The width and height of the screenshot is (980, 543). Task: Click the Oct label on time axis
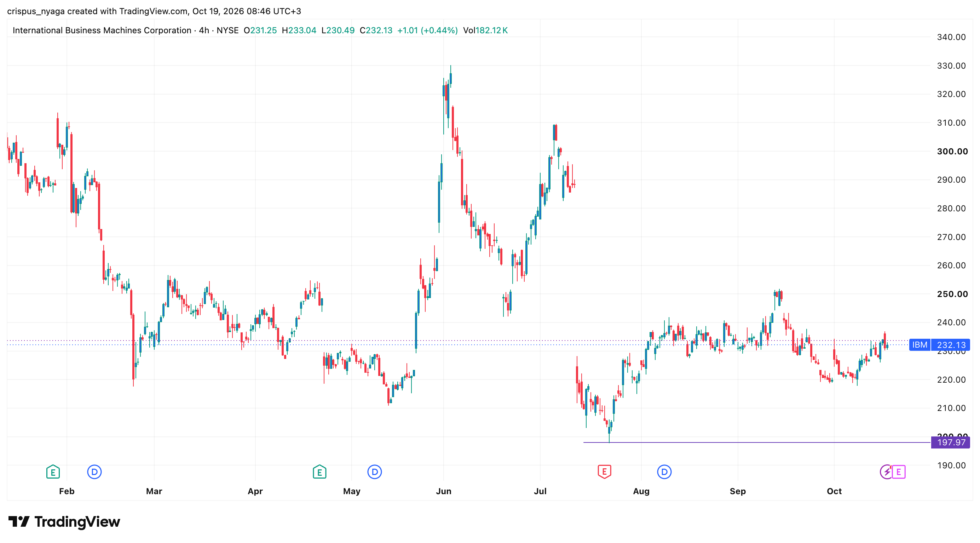(x=834, y=491)
